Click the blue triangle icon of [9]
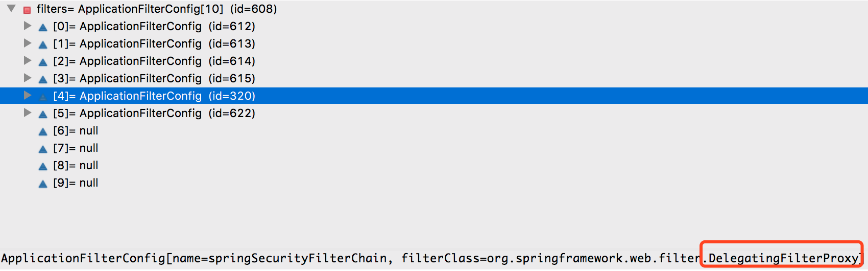 tap(43, 184)
